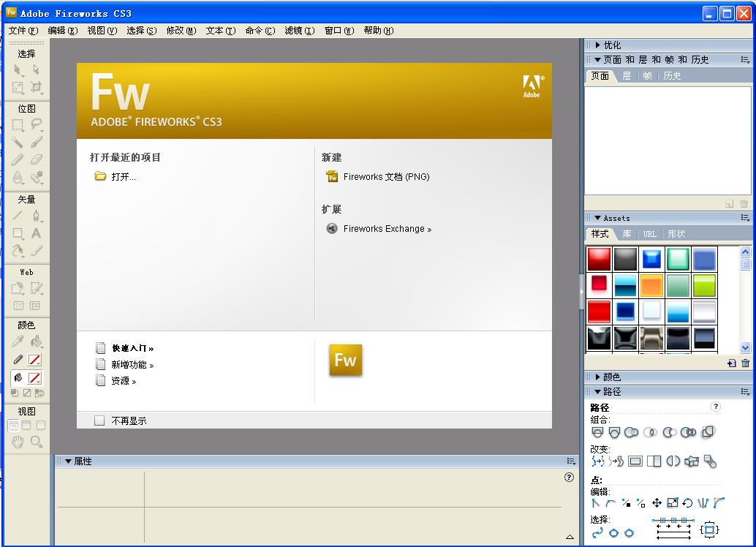
Task: Select the Scale tool
Action: pyautogui.click(x=18, y=87)
